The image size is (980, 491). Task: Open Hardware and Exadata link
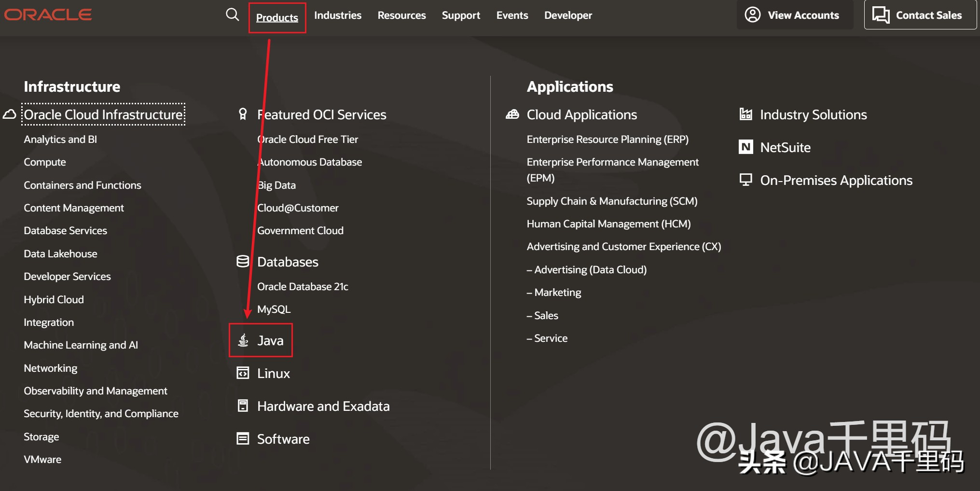pos(323,406)
